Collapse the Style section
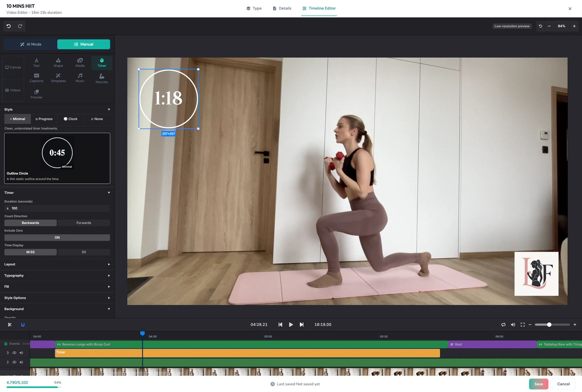 pos(57,110)
